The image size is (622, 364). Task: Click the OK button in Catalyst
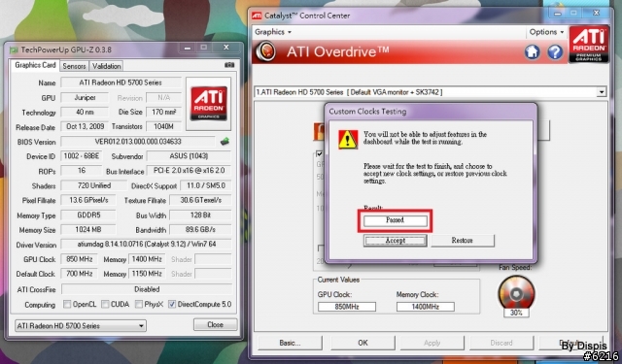[x=363, y=343]
